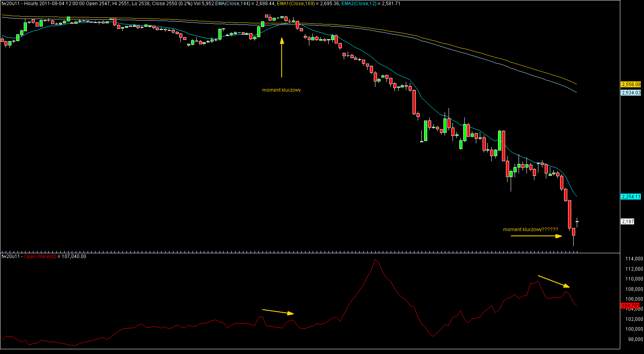This screenshot has width=644, height=354.
Task: Click the 'moment kluczowy??????' annotation text
Action: pos(530,230)
